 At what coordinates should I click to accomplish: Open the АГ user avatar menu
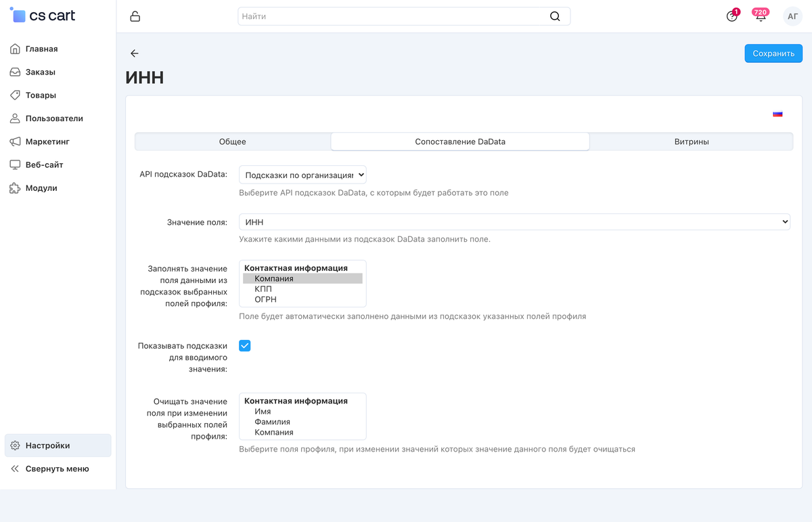(792, 16)
